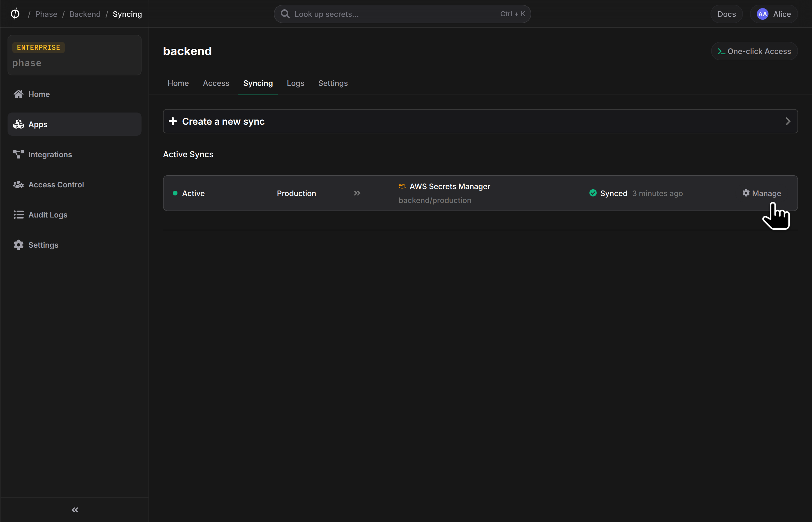812x522 pixels.
Task: Expand Create a new sync chevron
Action: click(788, 121)
